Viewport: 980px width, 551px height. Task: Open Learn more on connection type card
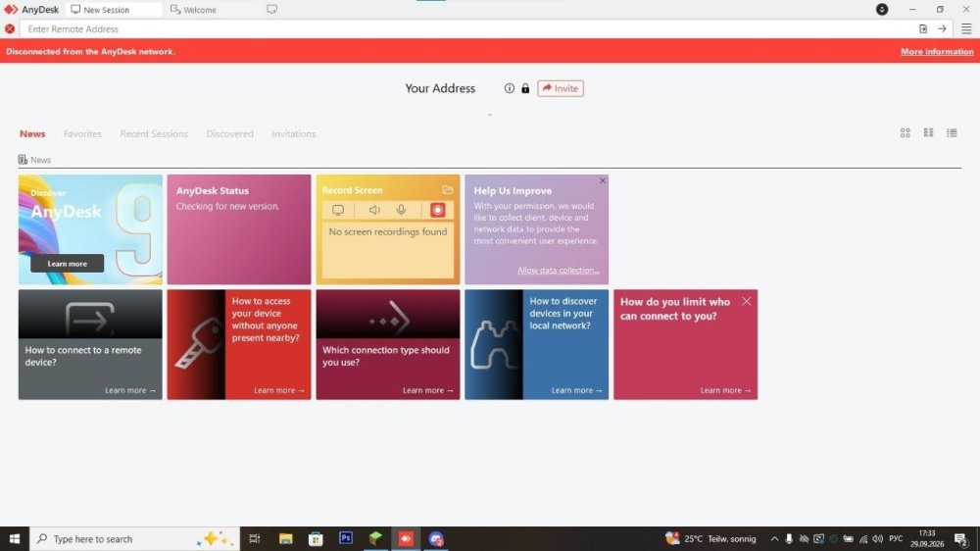(427, 390)
